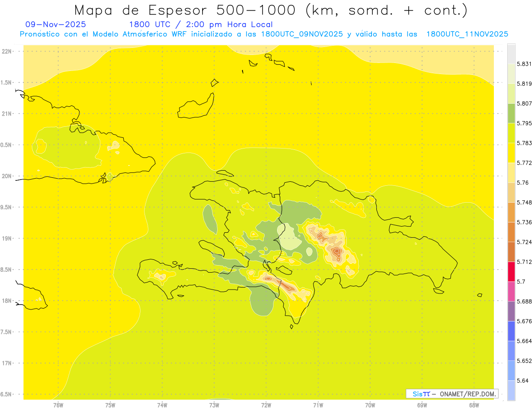Click the legend value 5.64
The height and width of the screenshot is (411, 532).
pyautogui.click(x=522, y=380)
